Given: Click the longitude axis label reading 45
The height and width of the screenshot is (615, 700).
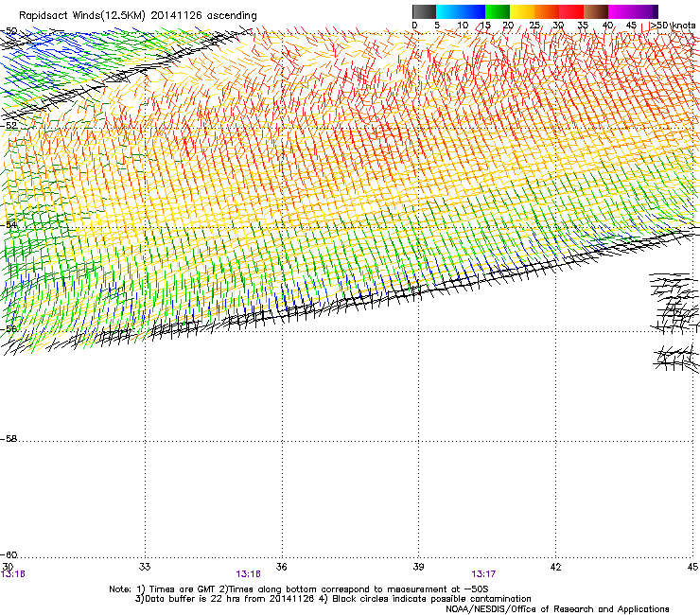Looking at the screenshot, I should tap(692, 567).
